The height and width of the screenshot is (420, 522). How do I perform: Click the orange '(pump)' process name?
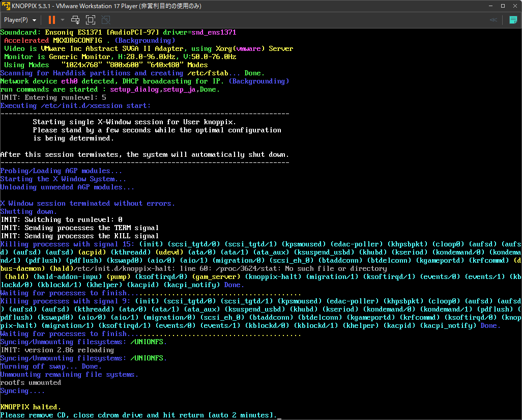coord(119,277)
